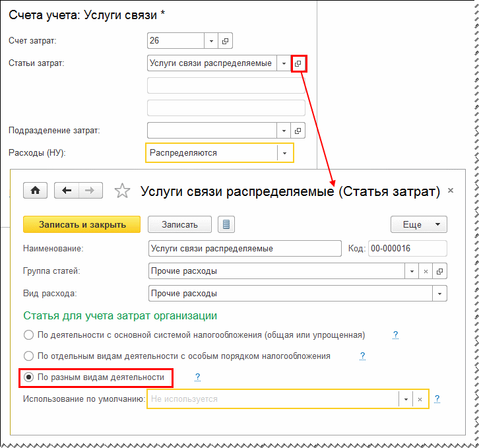Add the form to favorites with the star
This screenshot has width=479, height=448.
pyautogui.click(x=122, y=191)
